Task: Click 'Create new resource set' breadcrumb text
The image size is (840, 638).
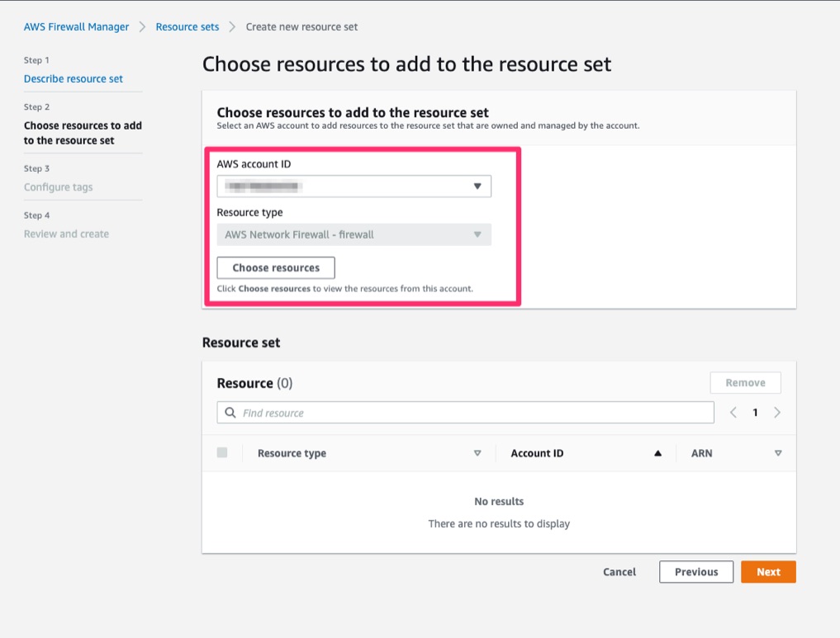Action: click(x=301, y=26)
